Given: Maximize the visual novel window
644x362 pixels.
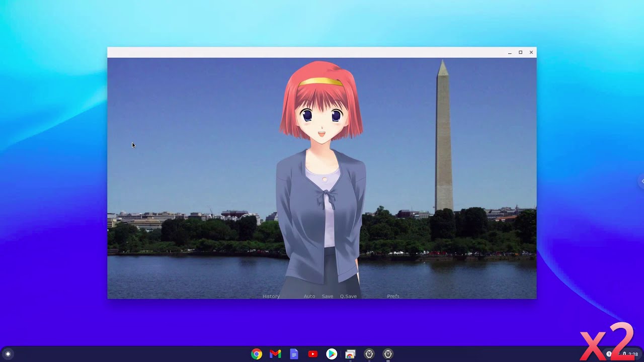Looking at the screenshot, I should point(520,52).
